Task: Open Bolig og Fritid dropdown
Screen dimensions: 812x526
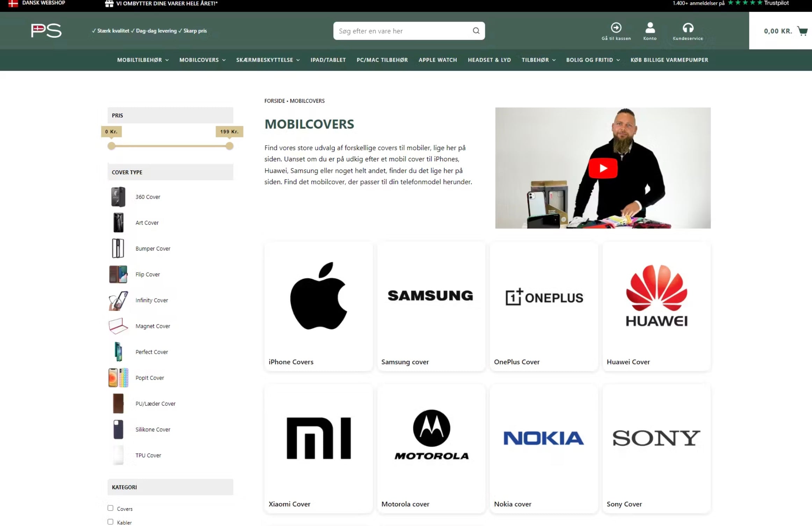Action: coord(593,60)
